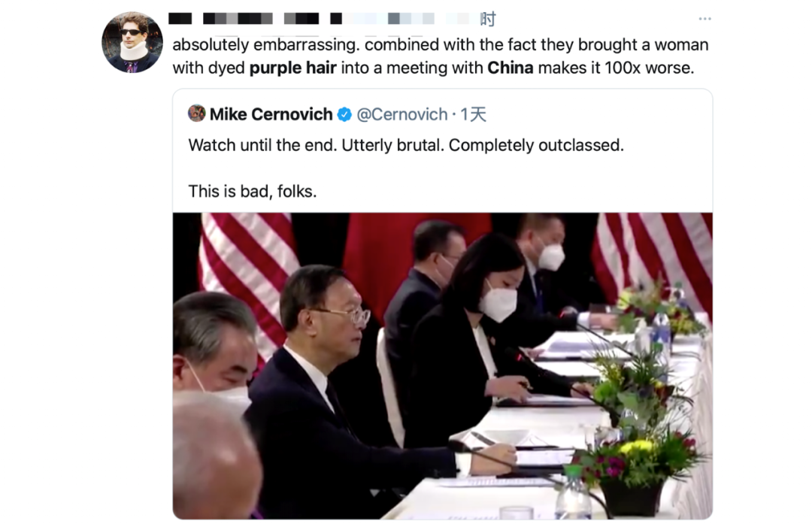
Task: Click the blue verified badge beside Mike Cernovich
Action: 344,114
